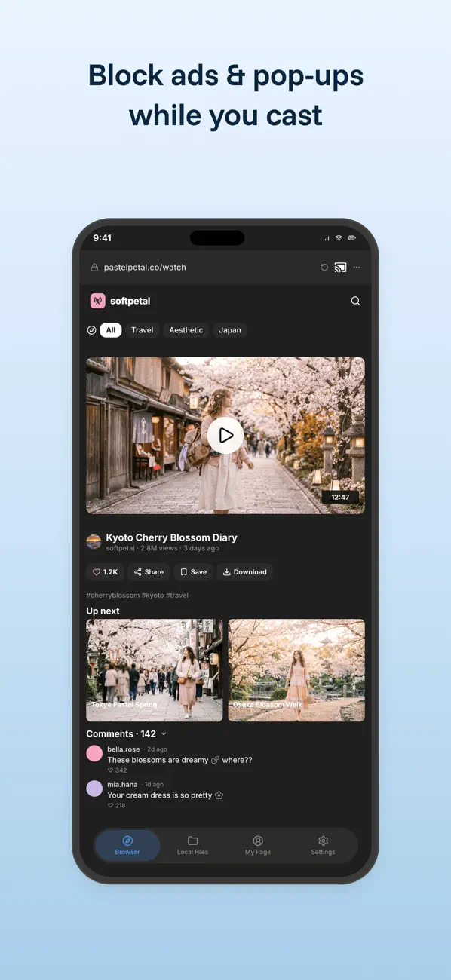This screenshot has height=980, width=451.
Task: Tap the Wi-Fi status icon
Action: (339, 238)
